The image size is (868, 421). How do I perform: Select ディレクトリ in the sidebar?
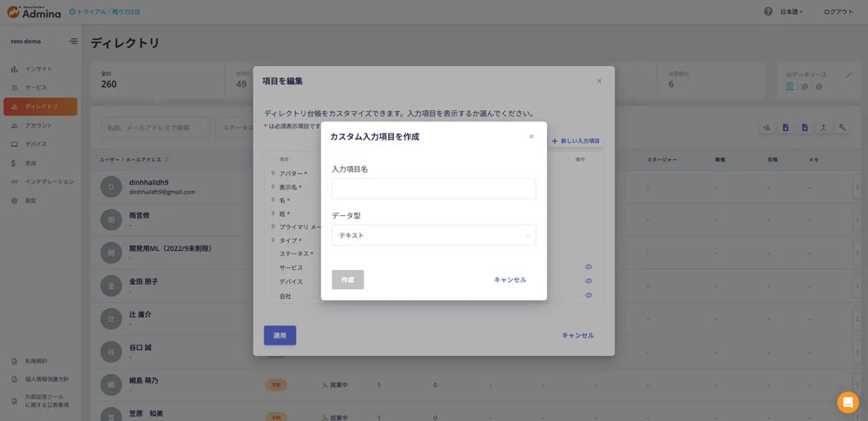pyautogui.click(x=41, y=107)
